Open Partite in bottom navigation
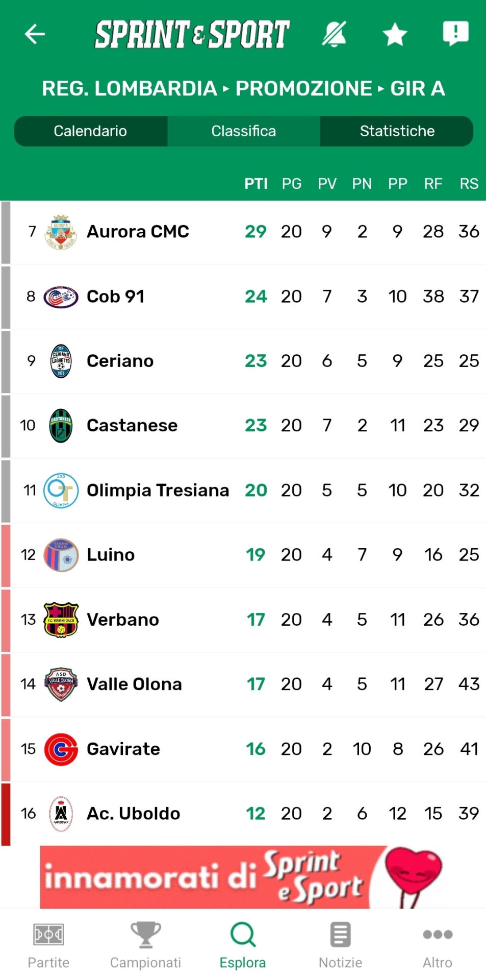486x980 pixels. tap(48, 945)
